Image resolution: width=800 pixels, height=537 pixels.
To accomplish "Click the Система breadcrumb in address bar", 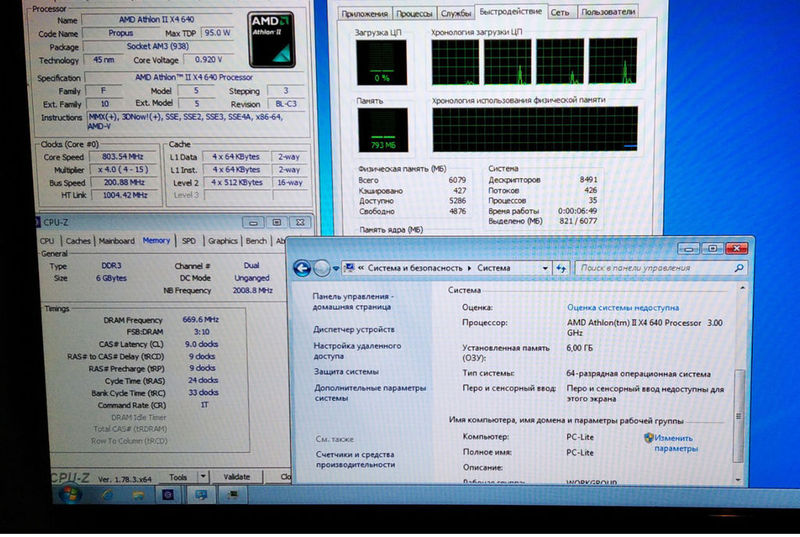I will coord(493,268).
